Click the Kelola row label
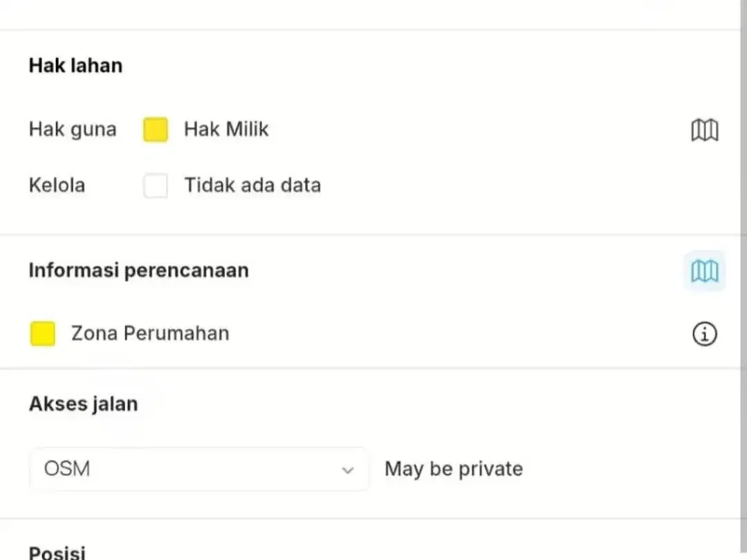 (57, 185)
